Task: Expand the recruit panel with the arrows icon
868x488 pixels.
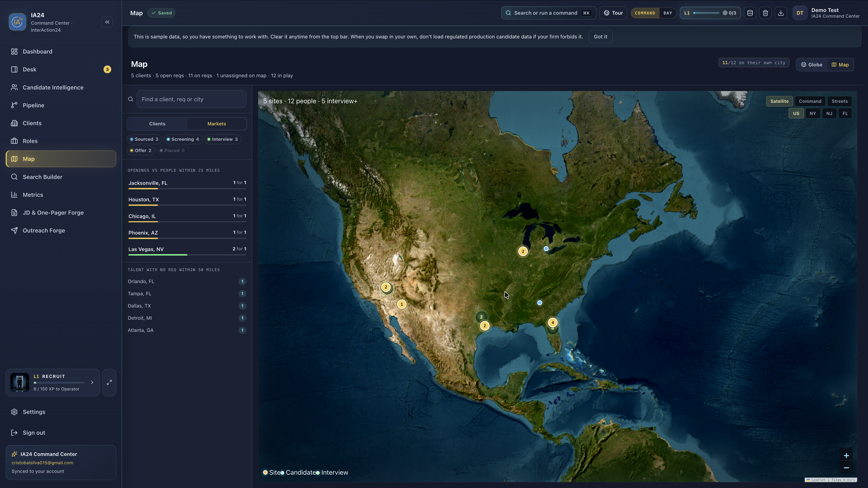Action: pyautogui.click(x=109, y=382)
